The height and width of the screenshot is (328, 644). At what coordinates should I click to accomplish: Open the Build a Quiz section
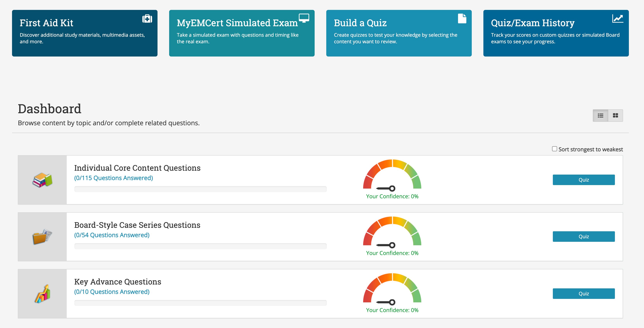399,33
